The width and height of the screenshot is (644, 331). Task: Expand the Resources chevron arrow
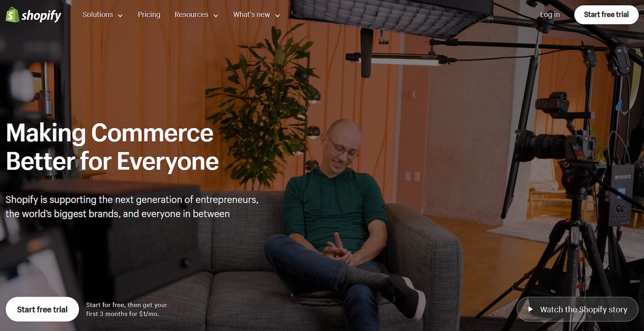point(216,16)
